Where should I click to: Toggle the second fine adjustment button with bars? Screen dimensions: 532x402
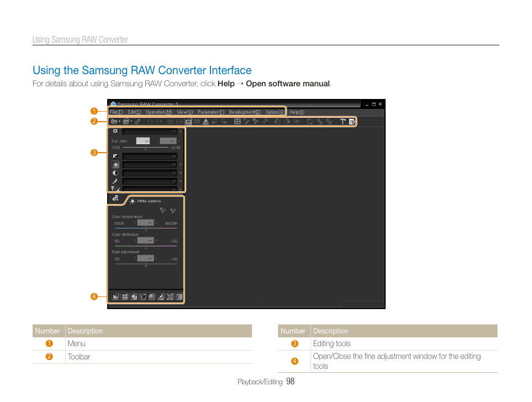[x=124, y=297]
